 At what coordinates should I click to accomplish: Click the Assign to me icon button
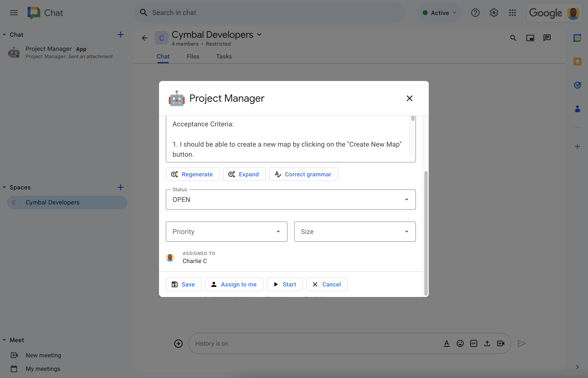point(213,284)
